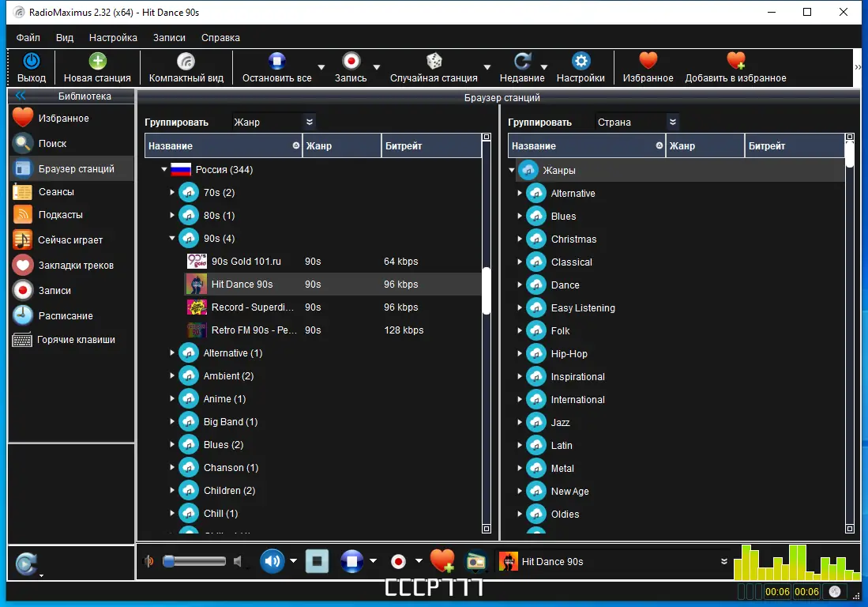This screenshot has width=868, height=607.
Task: Open the right Группировать combo box set to Страна
Action: (x=637, y=122)
